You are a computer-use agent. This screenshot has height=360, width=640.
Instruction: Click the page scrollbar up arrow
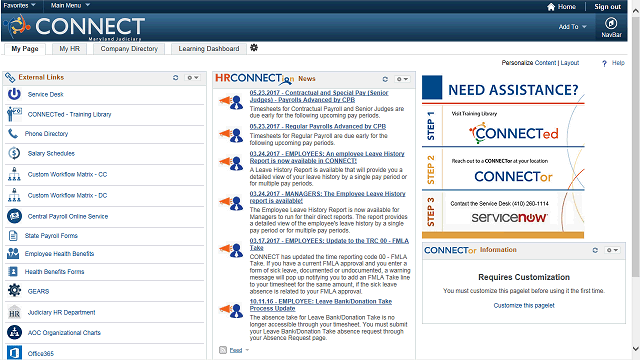(x=636, y=11)
